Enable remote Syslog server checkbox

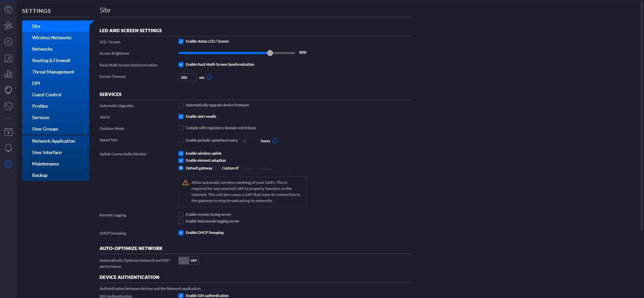coord(181,215)
